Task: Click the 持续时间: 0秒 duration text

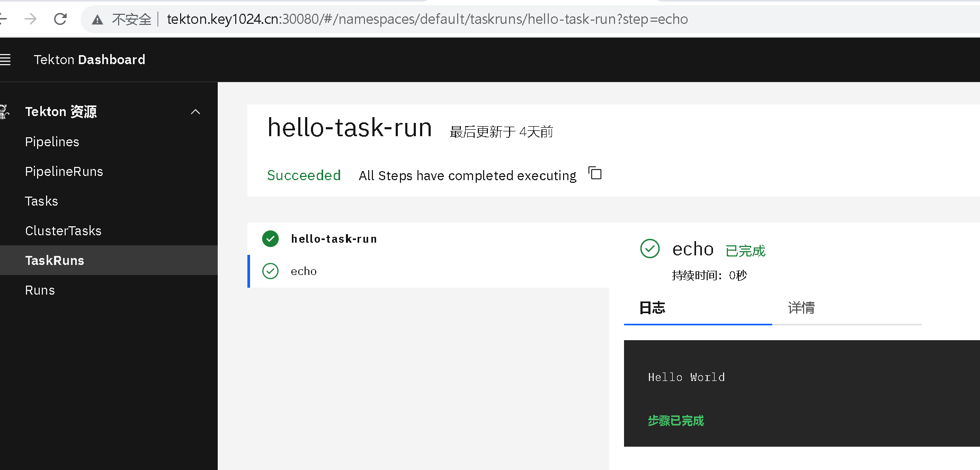Action: coord(709,276)
